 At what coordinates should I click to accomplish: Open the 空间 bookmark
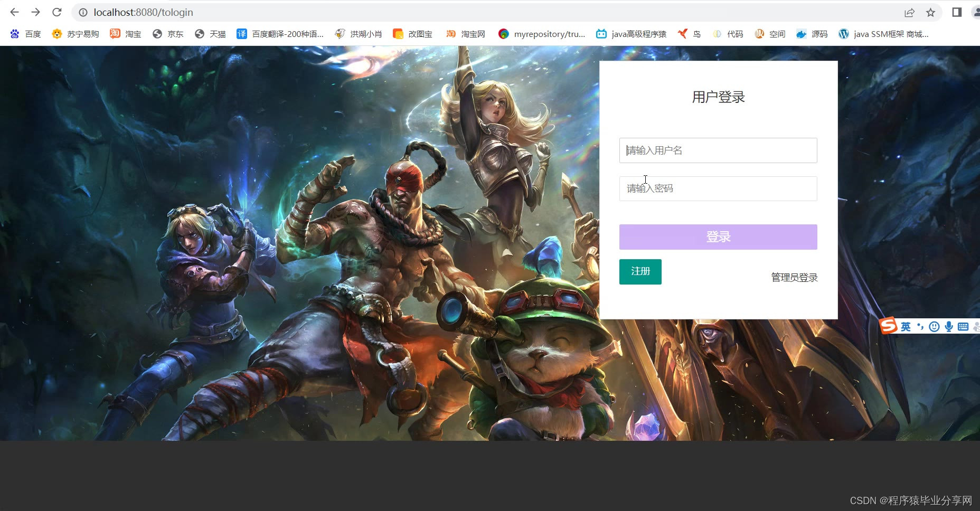pos(770,34)
